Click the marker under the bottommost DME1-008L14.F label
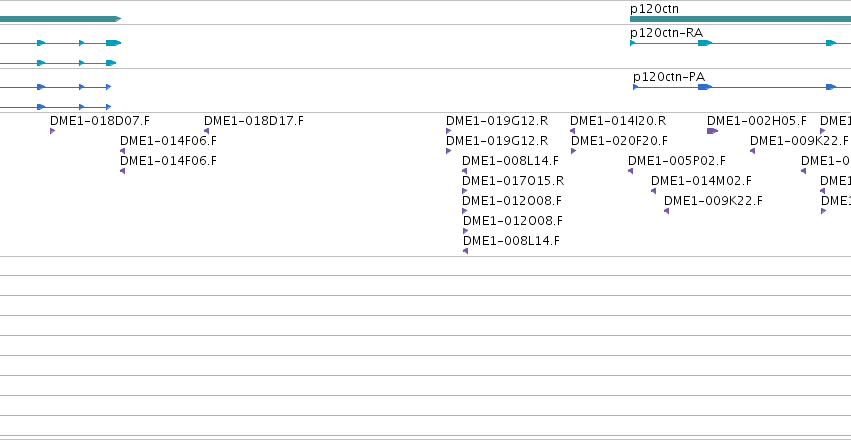 [466, 251]
